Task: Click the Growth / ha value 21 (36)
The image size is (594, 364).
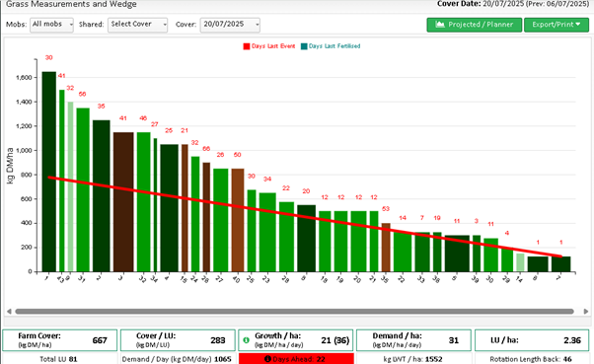Action: (x=335, y=340)
